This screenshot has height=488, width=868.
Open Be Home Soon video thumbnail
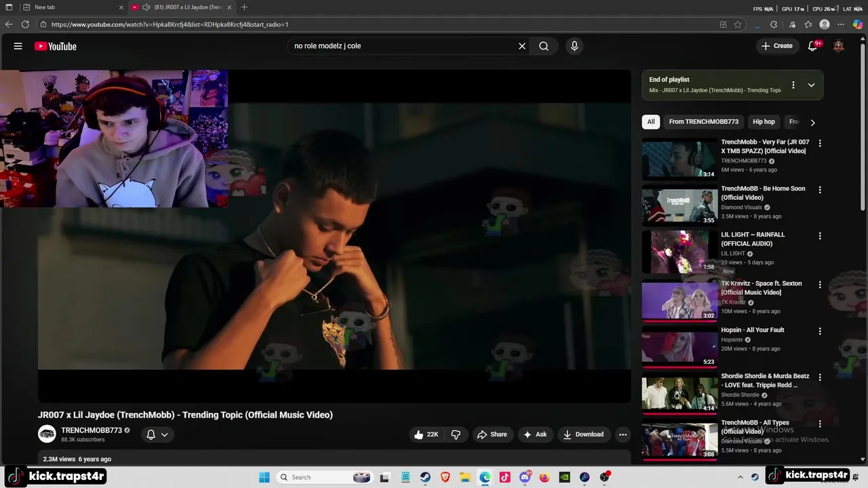679,205
